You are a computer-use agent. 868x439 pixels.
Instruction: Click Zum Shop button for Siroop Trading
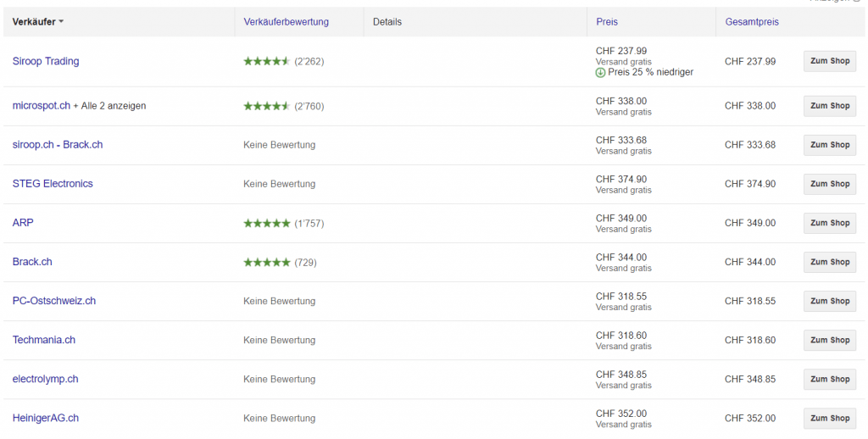click(829, 62)
